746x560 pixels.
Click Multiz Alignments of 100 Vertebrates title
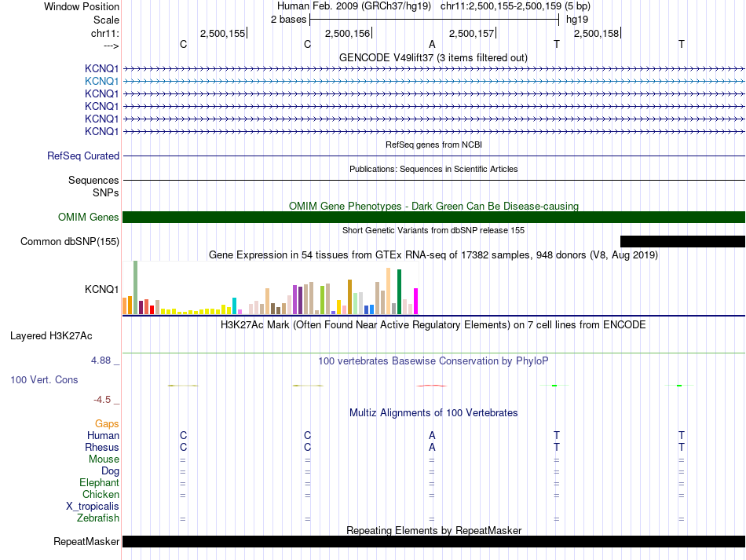tap(433, 412)
